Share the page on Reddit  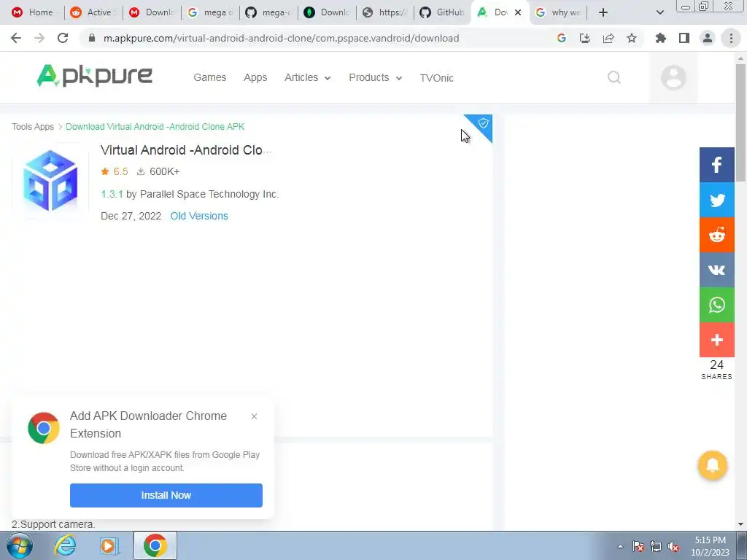click(x=716, y=235)
